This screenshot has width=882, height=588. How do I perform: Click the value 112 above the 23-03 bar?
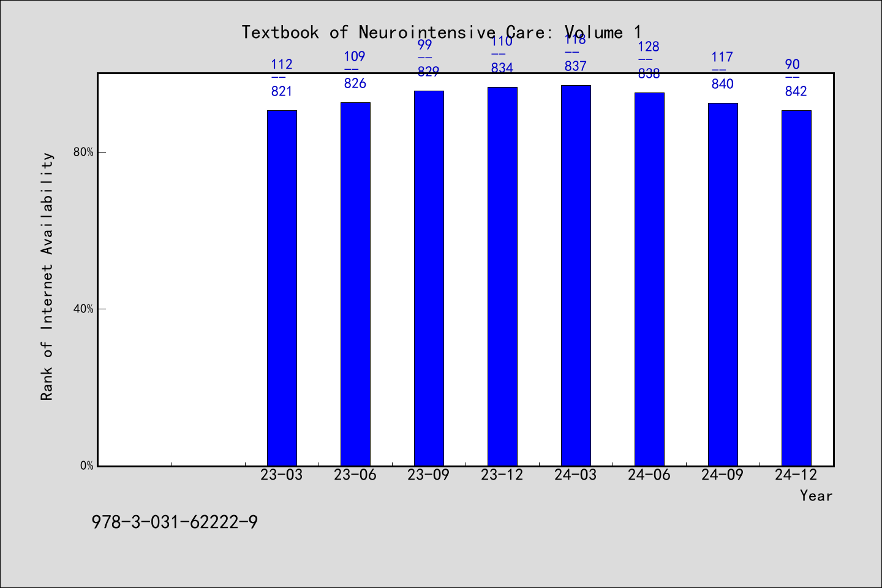point(282,64)
